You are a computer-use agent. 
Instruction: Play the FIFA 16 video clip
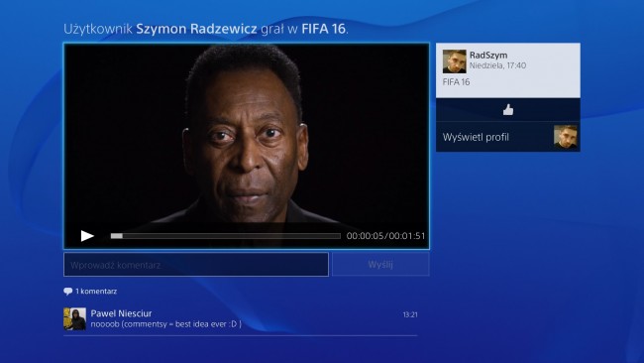pyautogui.click(x=87, y=236)
